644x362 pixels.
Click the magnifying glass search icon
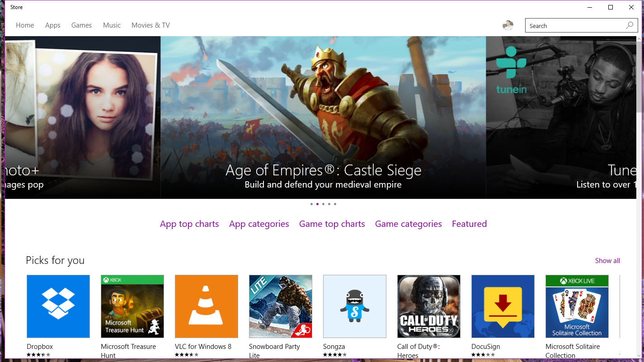click(x=630, y=25)
